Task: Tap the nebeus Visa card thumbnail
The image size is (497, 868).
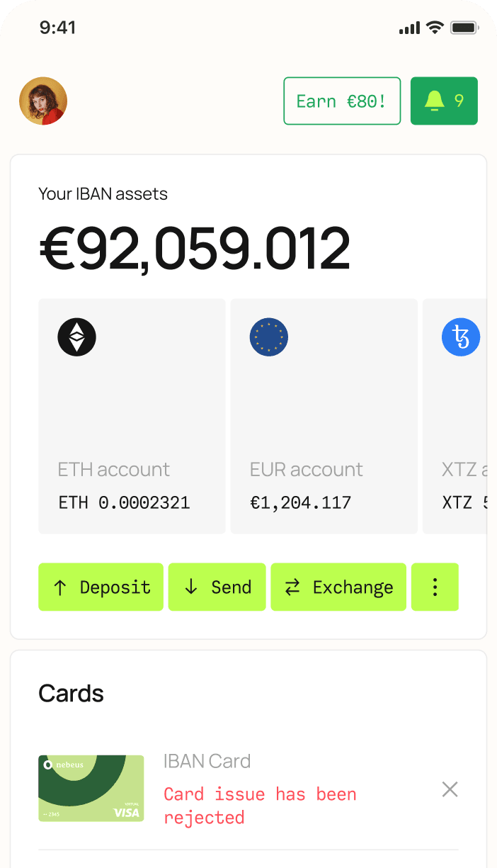Action: pos(91,789)
